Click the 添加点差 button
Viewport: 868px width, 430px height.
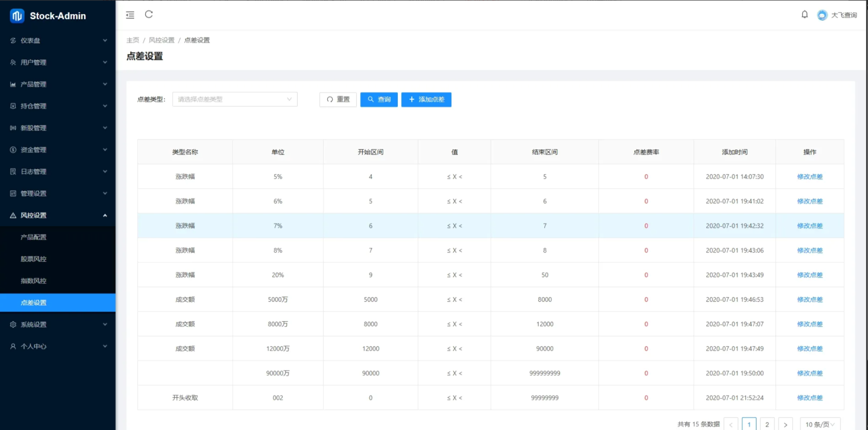tap(426, 99)
